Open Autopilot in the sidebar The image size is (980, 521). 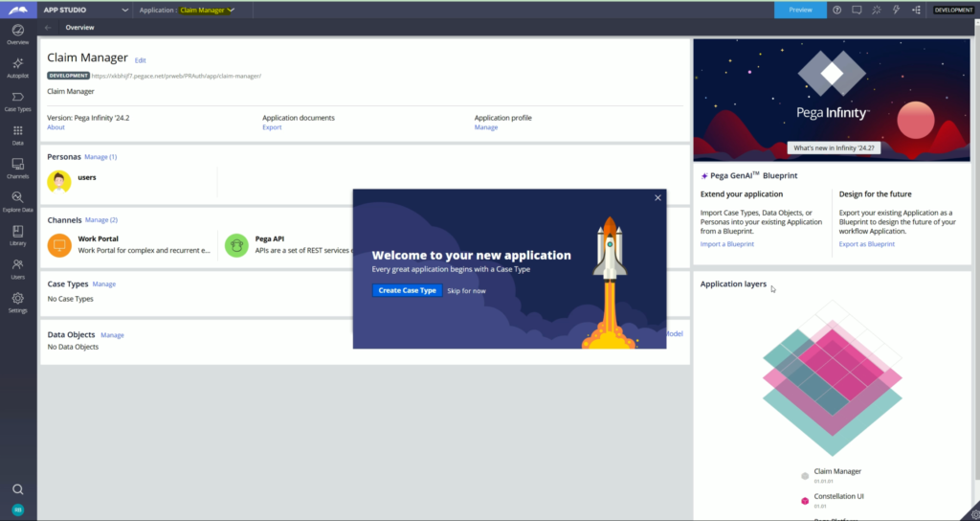point(18,68)
